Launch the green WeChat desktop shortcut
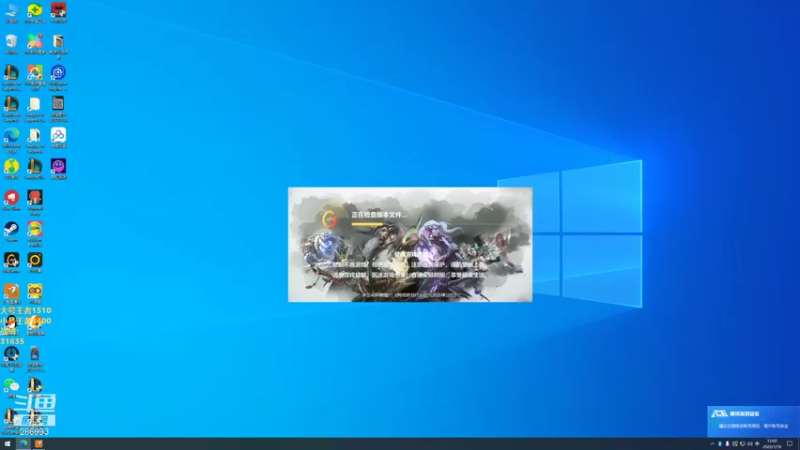This screenshot has height=450, width=800. (11, 387)
